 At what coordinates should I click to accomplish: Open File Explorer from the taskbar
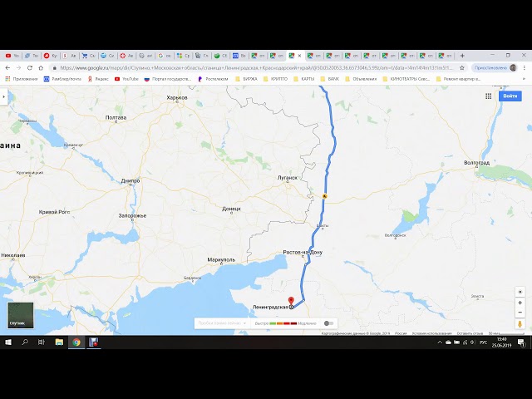point(59,342)
